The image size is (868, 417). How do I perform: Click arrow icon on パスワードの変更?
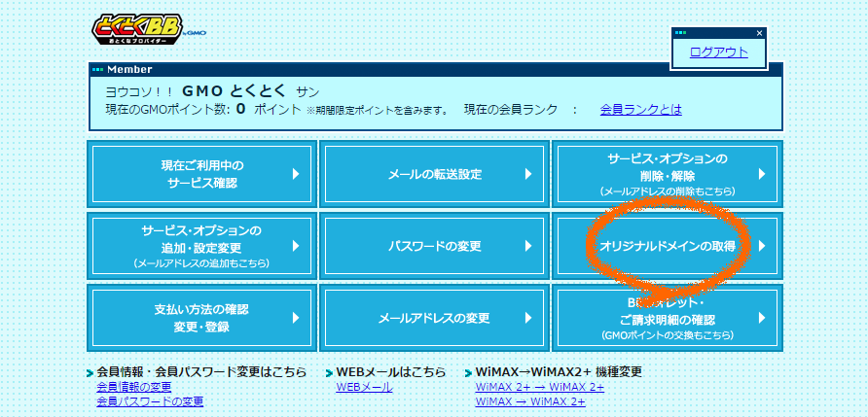pyautogui.click(x=528, y=246)
